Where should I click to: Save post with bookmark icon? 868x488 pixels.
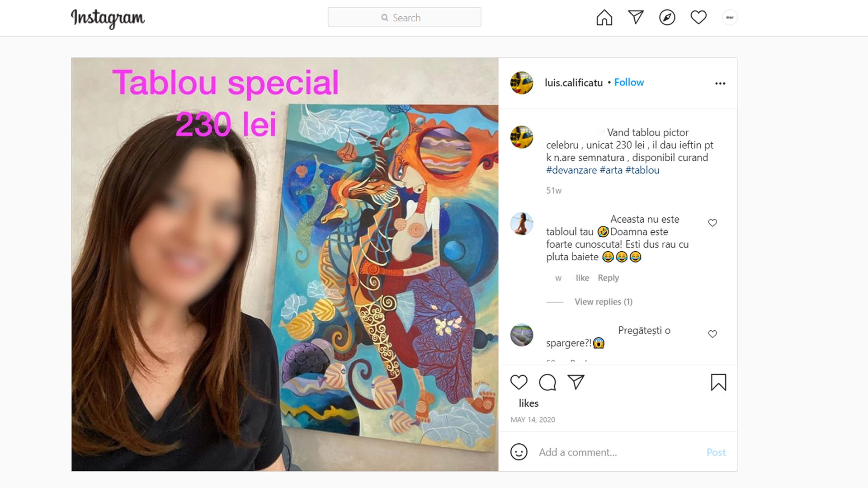pyautogui.click(x=718, y=382)
